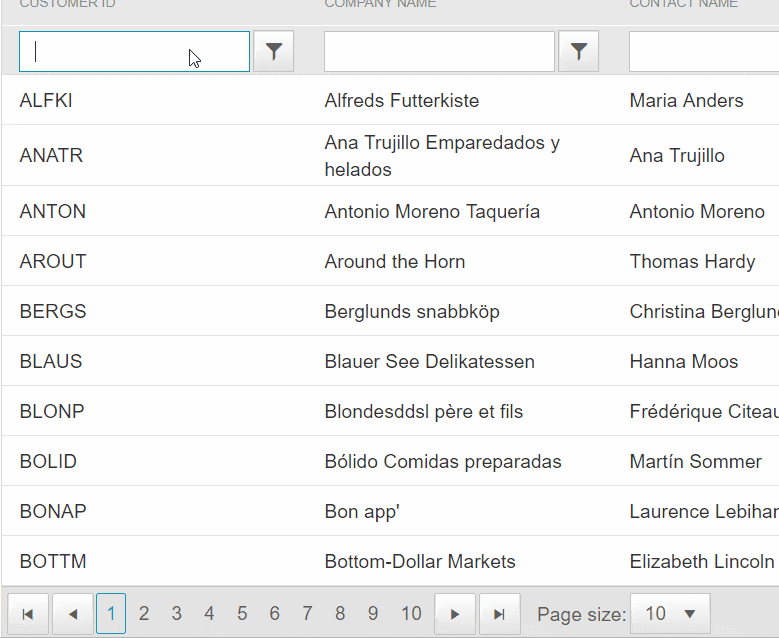Viewport: 779px width, 638px height.
Task: Click company Alfreds Futterkiste
Action: point(402,100)
